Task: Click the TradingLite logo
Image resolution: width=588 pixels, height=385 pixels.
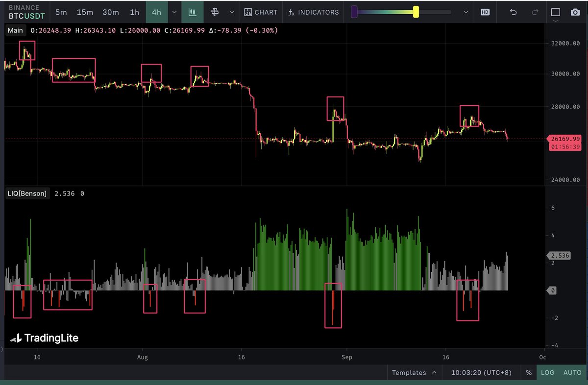Action: pyautogui.click(x=44, y=338)
